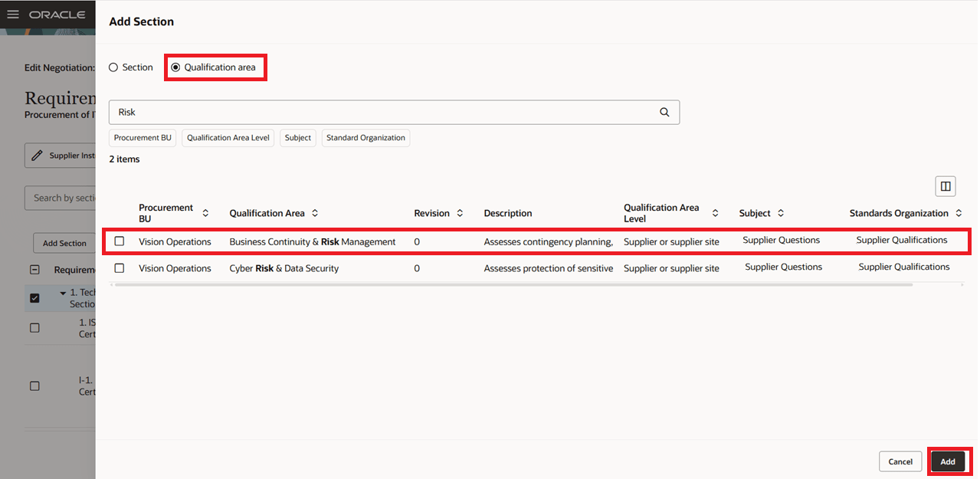Click the Cancel button
The width and height of the screenshot is (980, 479).
pyautogui.click(x=900, y=461)
